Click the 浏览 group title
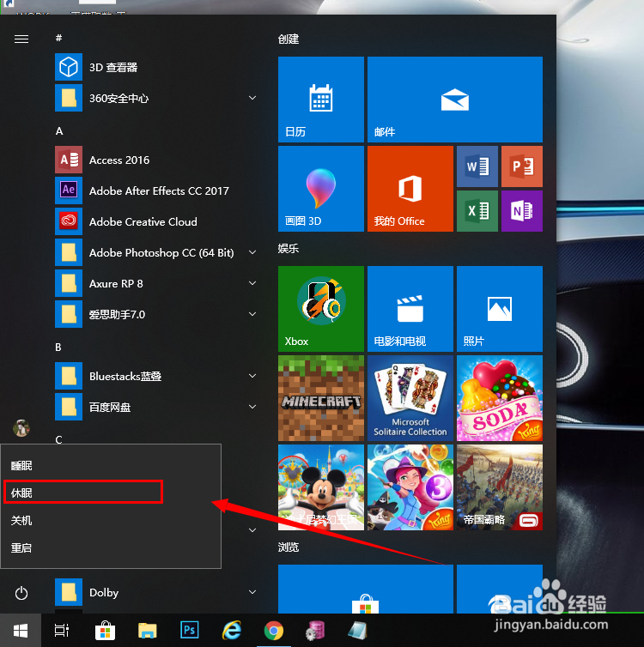Viewport: 644px width, 647px height. coord(289,547)
